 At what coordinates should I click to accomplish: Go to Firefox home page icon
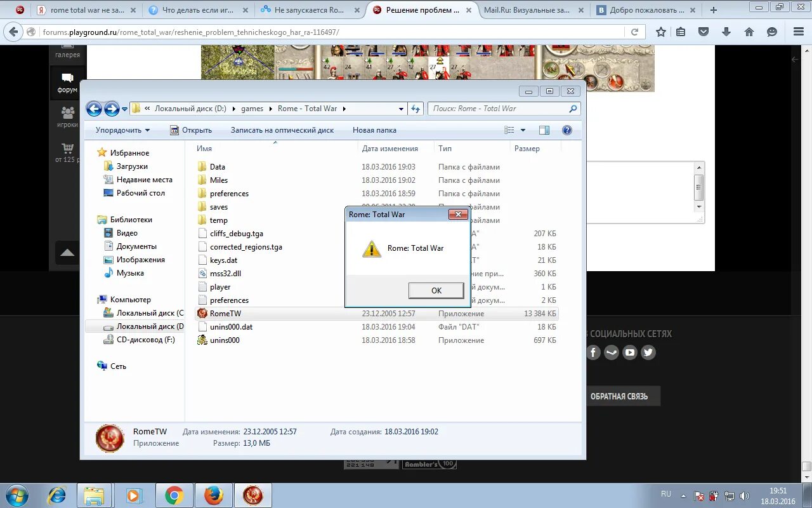click(x=749, y=32)
